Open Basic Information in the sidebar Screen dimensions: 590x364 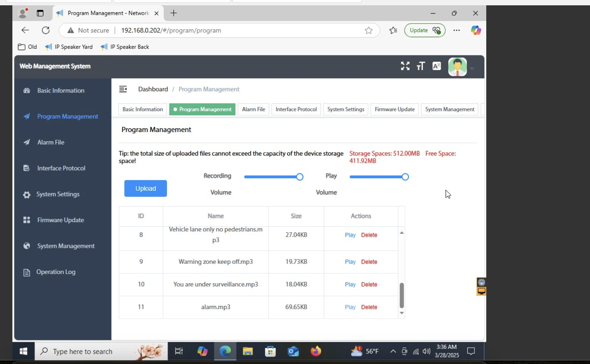[60, 90]
